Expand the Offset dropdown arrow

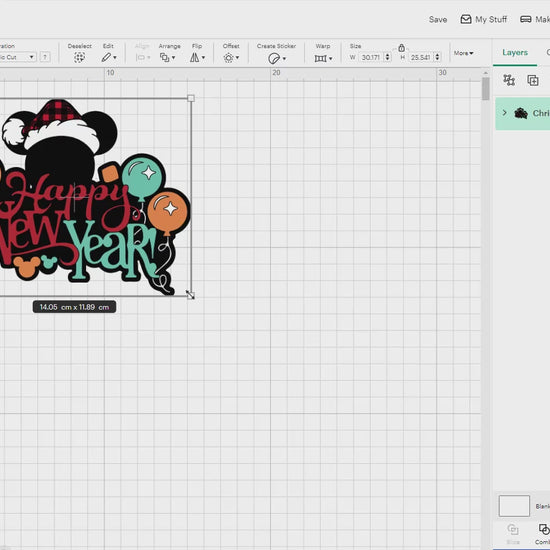pyautogui.click(x=237, y=58)
